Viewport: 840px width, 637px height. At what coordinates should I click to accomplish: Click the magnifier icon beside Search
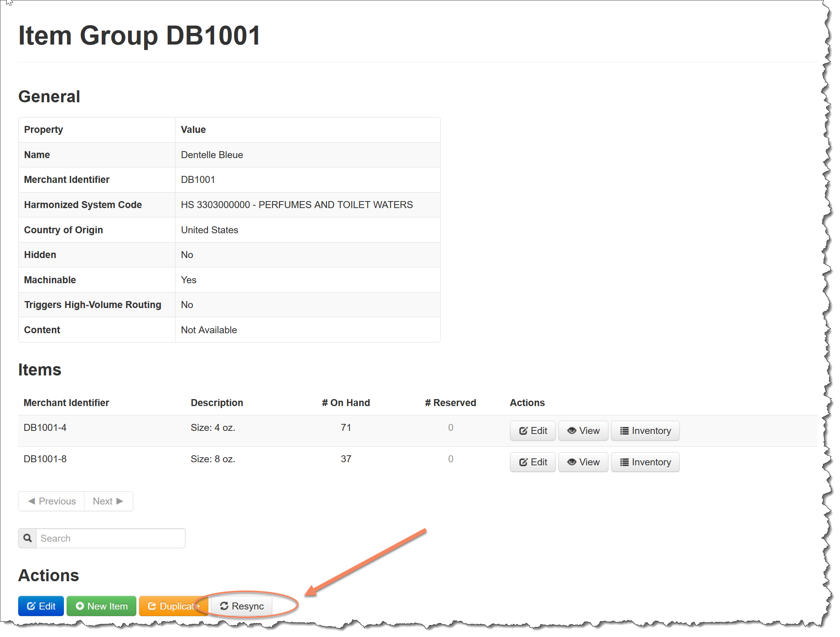[x=27, y=538]
